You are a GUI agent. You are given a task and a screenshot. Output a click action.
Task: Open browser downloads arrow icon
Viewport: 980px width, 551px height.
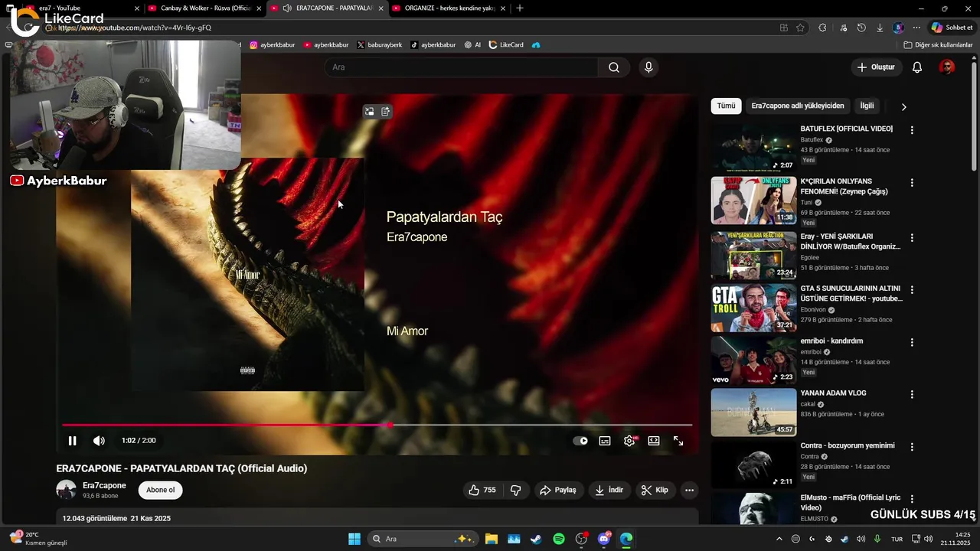880,28
